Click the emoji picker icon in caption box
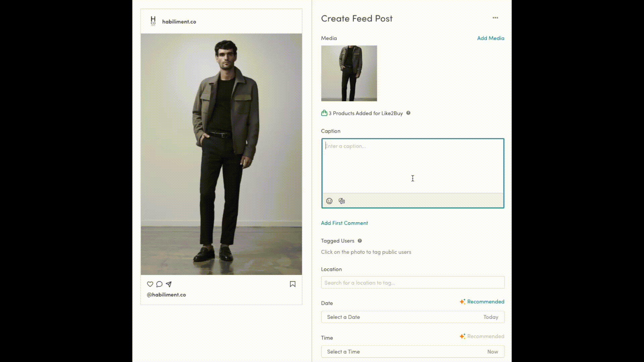 click(x=329, y=201)
